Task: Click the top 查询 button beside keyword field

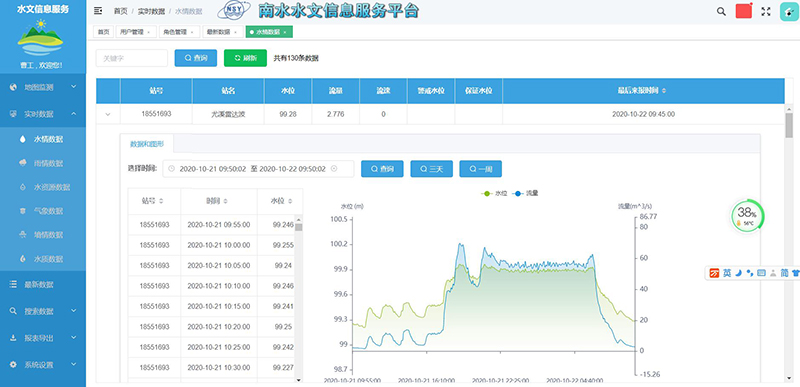Action: pyautogui.click(x=195, y=58)
